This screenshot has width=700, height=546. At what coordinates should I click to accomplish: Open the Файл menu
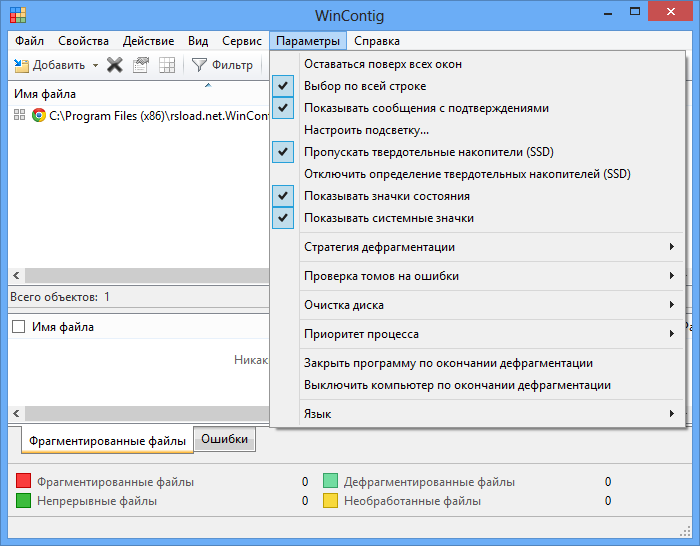tap(29, 41)
